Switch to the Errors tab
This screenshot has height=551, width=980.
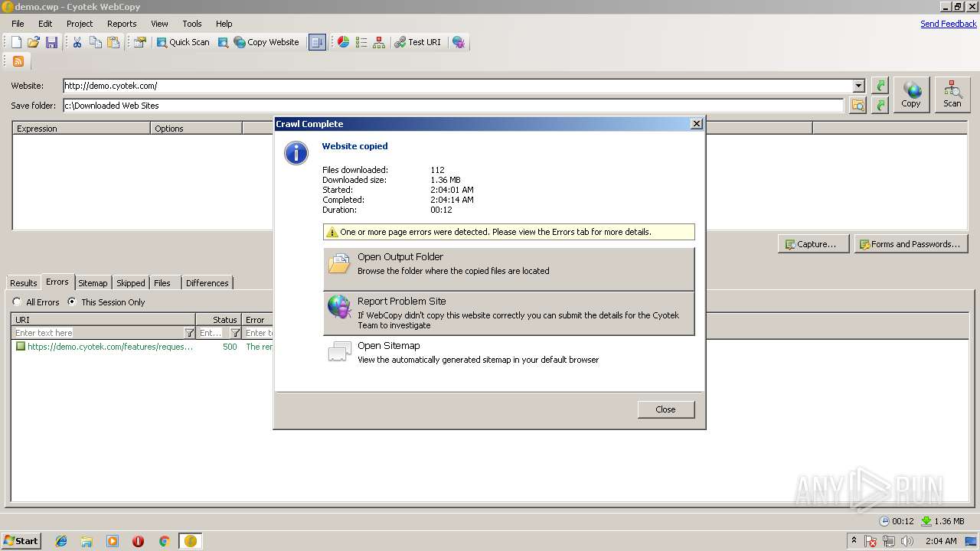click(x=57, y=282)
